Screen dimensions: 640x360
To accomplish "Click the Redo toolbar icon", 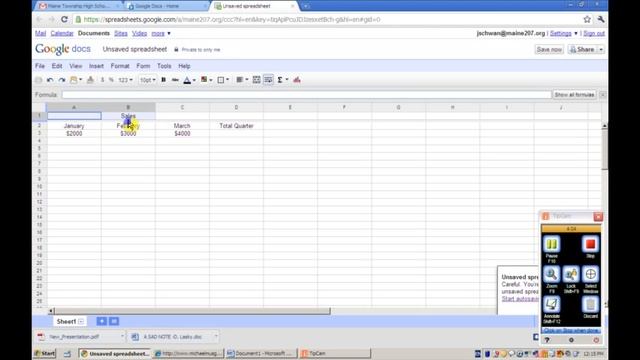I will coord(62,80).
